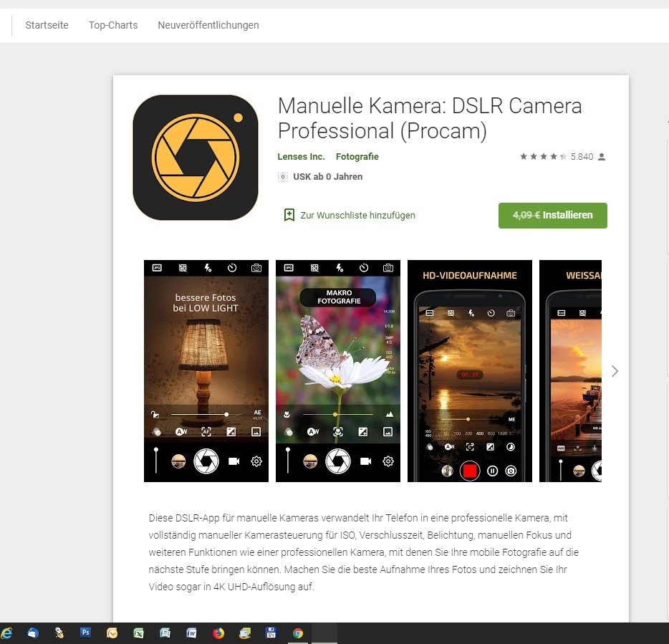Open Firefox from the taskbar
Image resolution: width=669 pixels, height=644 pixels.
218,633
